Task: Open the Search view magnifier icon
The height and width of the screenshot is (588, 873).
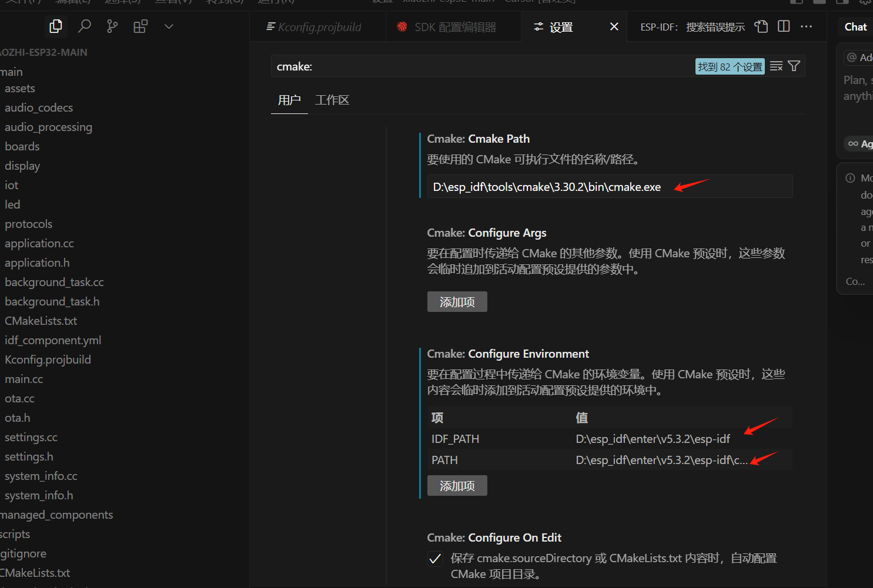Action: 85,26
